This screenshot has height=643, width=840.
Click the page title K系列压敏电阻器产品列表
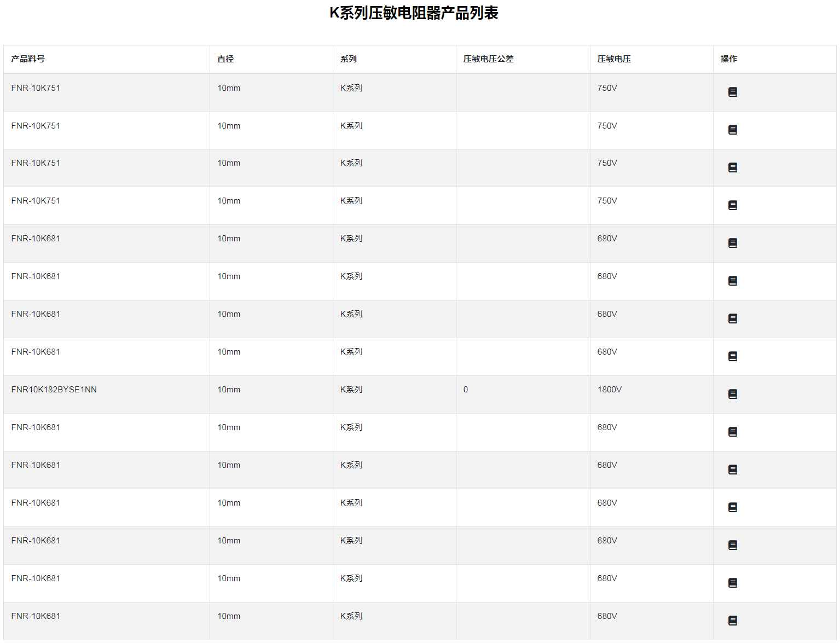pyautogui.click(x=414, y=13)
